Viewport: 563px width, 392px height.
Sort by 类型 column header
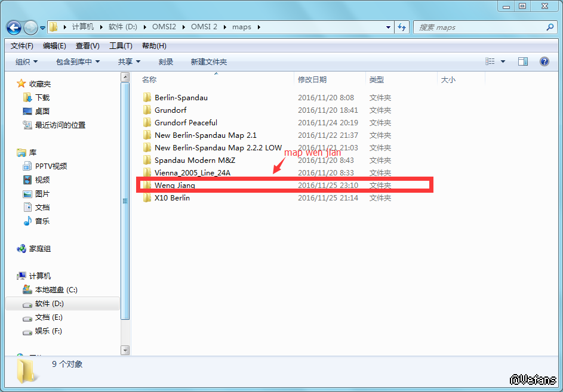point(377,80)
